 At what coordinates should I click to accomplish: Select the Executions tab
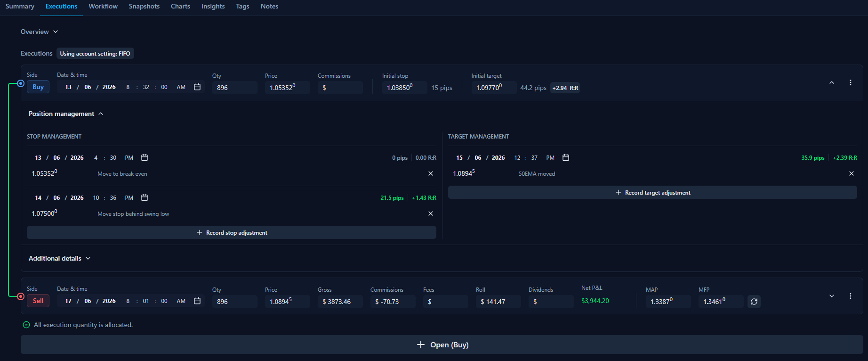click(61, 6)
